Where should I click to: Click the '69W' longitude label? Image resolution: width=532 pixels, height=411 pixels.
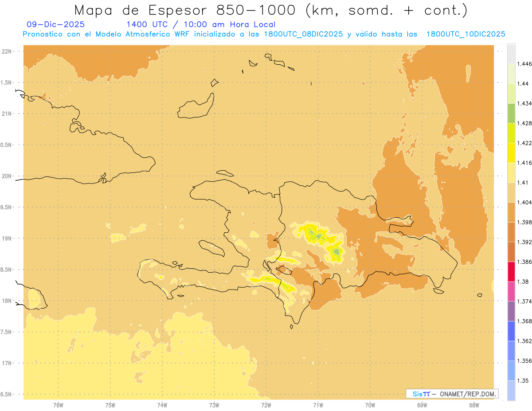coord(422,405)
